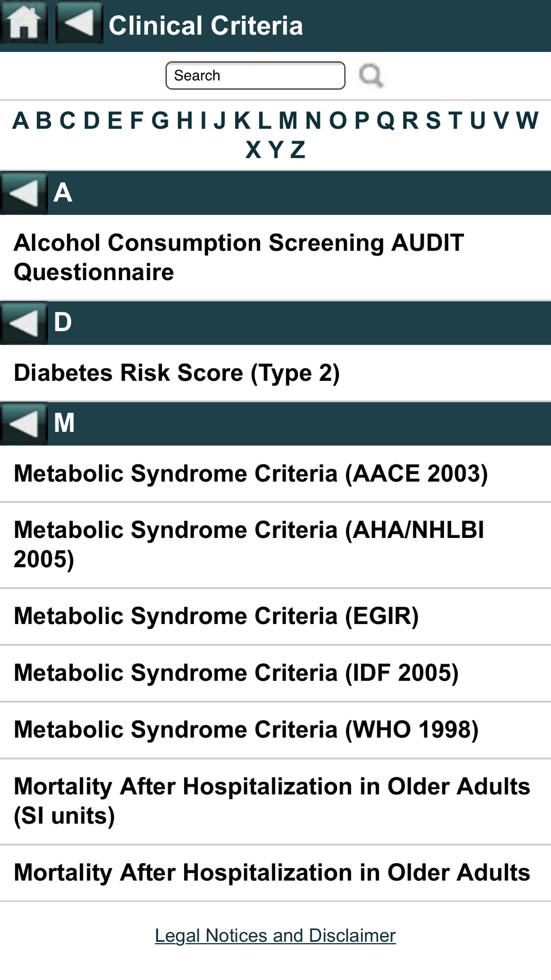551x980 pixels.
Task: Focus the Search text field
Action: point(255,76)
